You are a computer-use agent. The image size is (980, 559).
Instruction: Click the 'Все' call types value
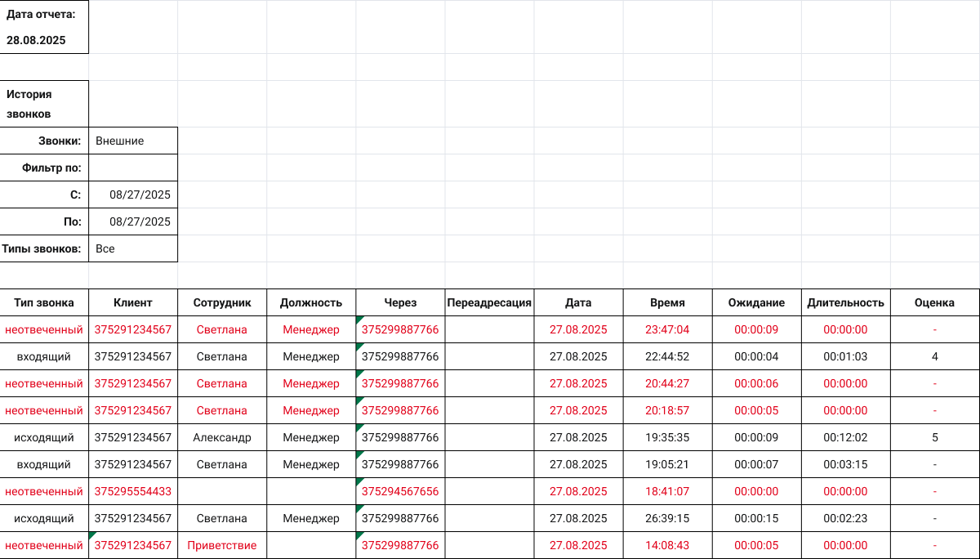point(133,248)
